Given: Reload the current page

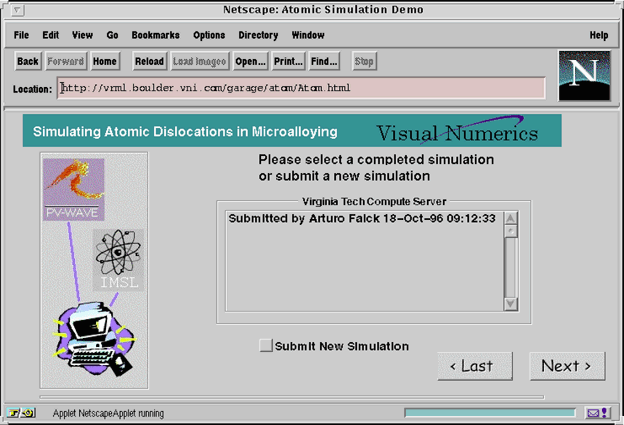Looking at the screenshot, I should [149, 61].
